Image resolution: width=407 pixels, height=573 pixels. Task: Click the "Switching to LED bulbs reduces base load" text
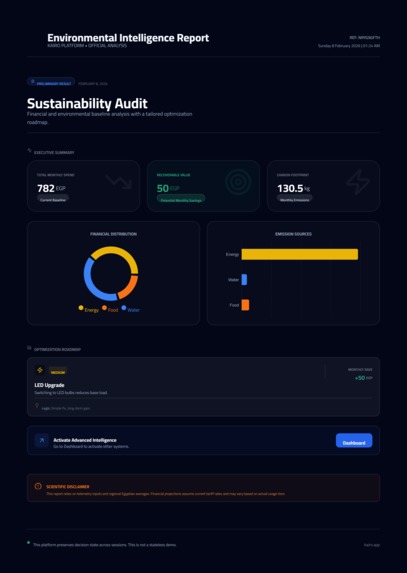(71, 392)
